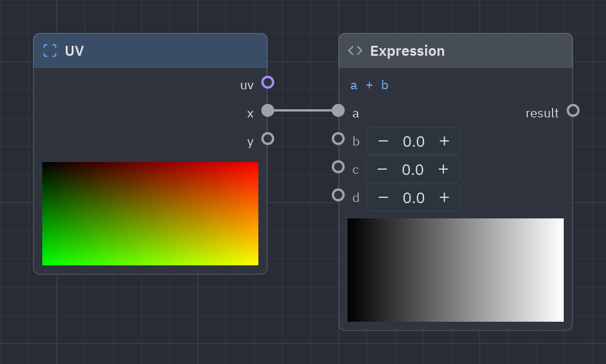Select the uv output port

[268, 82]
